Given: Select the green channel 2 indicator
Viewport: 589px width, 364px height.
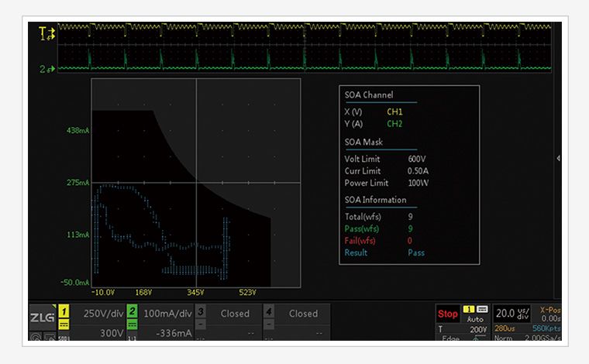Looking at the screenshot, I should 133,312.
